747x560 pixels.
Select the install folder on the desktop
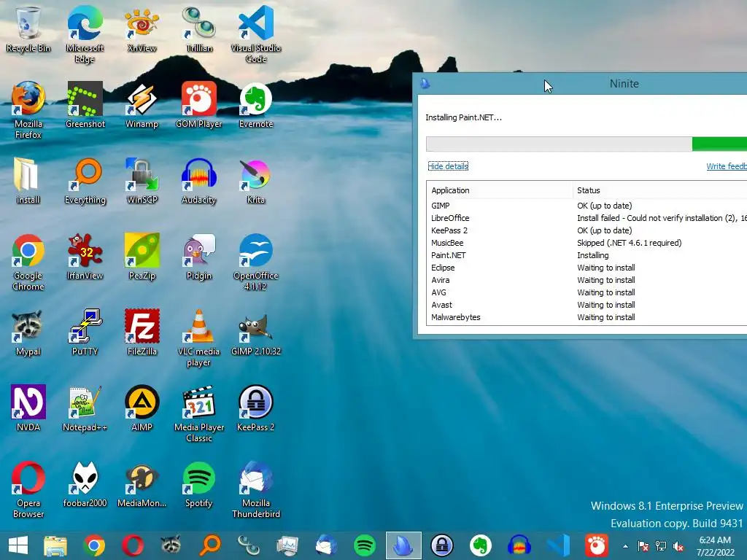28,181
